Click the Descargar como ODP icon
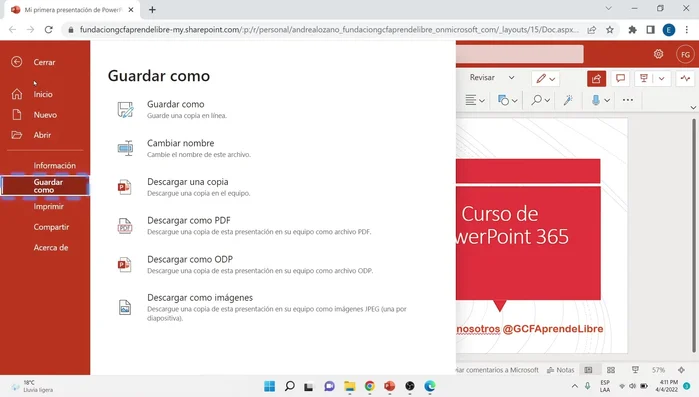The width and height of the screenshot is (699, 397). [124, 264]
